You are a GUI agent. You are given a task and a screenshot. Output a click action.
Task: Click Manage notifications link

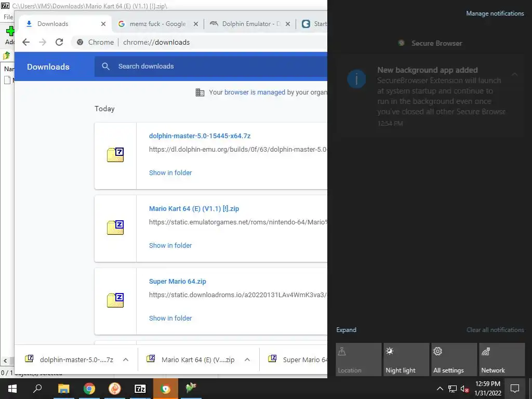click(x=495, y=14)
